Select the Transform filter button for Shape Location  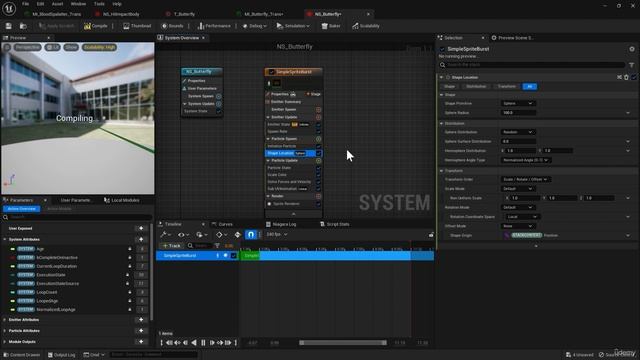(x=506, y=87)
